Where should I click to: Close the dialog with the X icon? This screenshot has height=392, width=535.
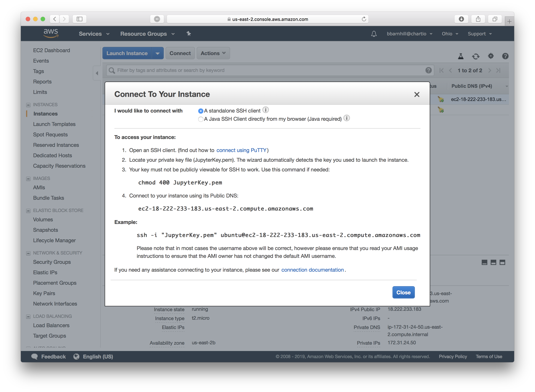coord(417,94)
